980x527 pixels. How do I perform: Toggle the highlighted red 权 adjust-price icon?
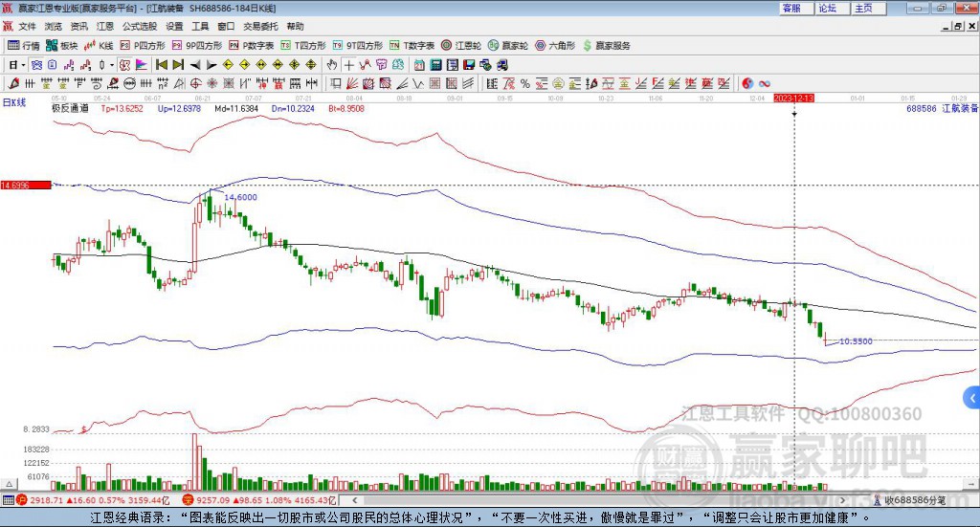click(x=124, y=65)
